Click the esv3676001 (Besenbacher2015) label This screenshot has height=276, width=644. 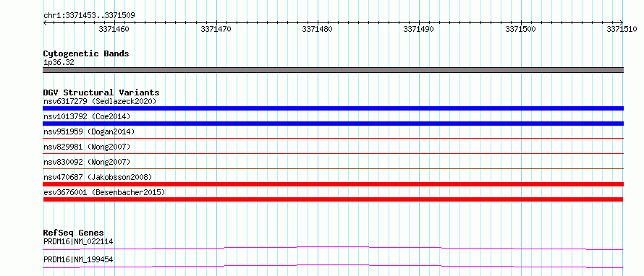[104, 192]
